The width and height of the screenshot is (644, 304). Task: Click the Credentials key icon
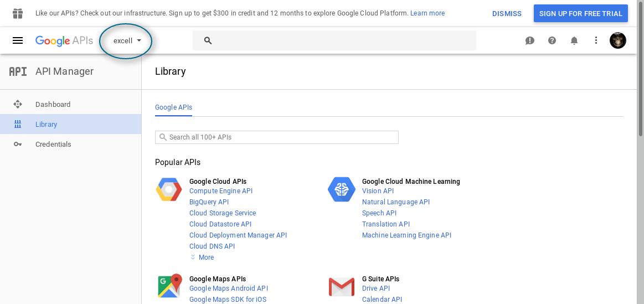[18, 144]
